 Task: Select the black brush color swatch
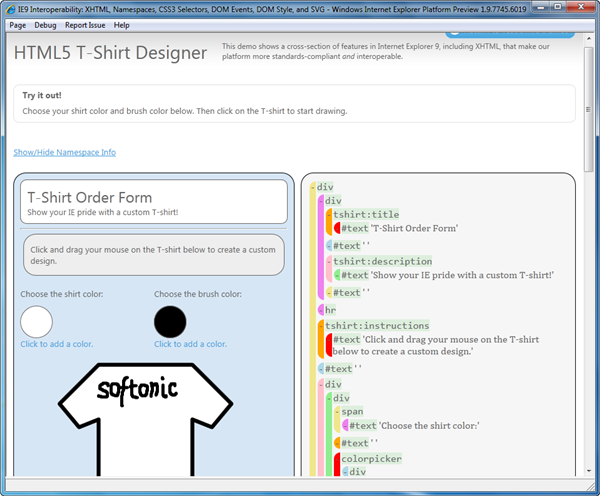click(170, 322)
